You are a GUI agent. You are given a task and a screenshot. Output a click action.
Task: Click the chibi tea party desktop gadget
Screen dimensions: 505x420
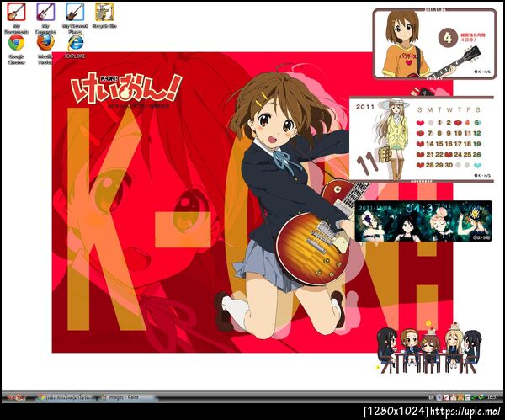pyautogui.click(x=429, y=348)
